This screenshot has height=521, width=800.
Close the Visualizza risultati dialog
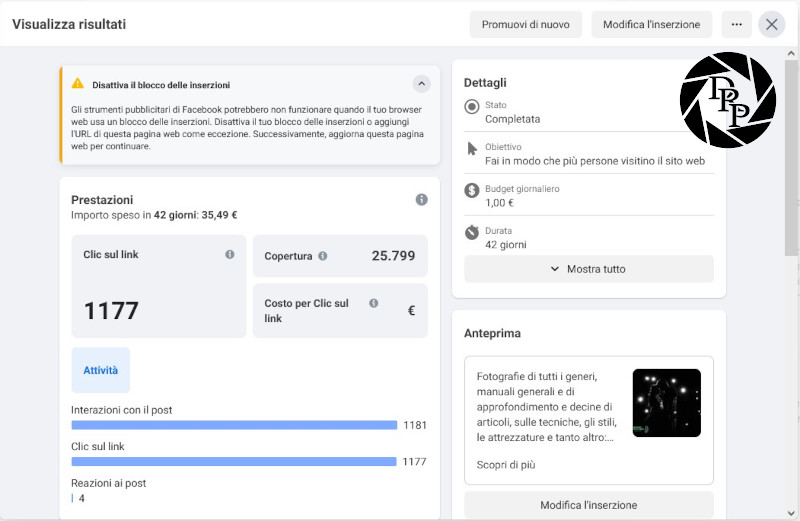click(x=772, y=24)
